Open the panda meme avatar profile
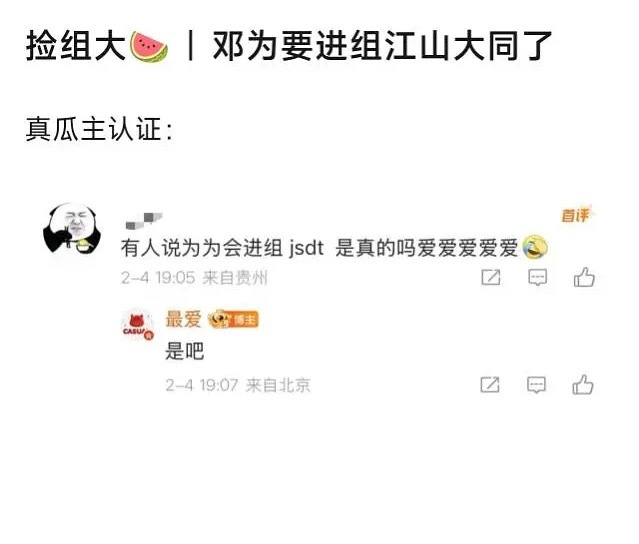 pyautogui.click(x=73, y=228)
